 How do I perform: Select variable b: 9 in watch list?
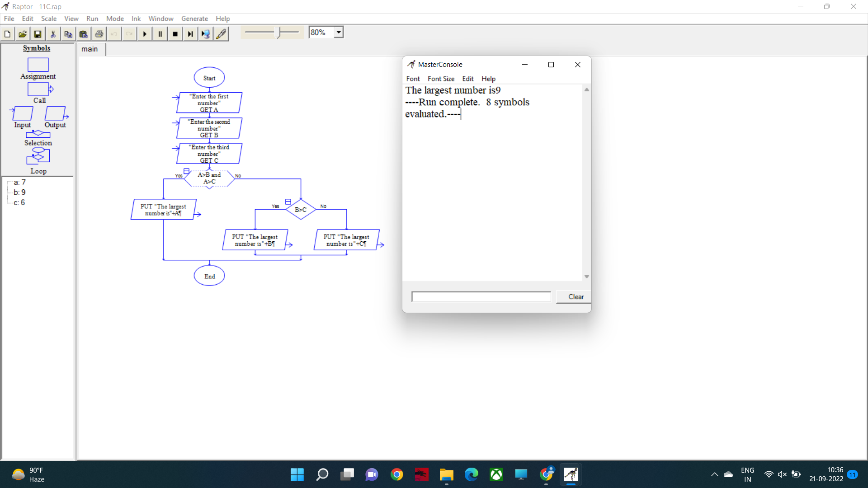point(19,192)
